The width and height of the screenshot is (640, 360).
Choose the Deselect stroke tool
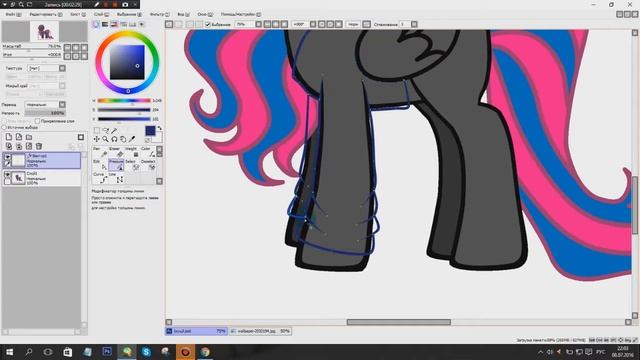click(x=148, y=165)
